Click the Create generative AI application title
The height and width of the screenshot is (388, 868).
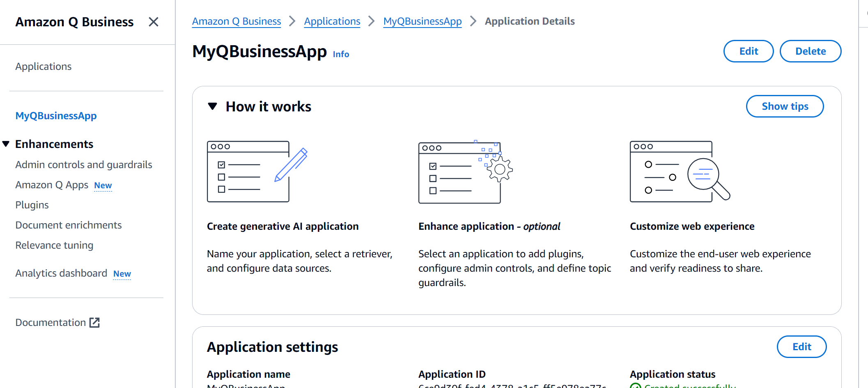(x=282, y=226)
